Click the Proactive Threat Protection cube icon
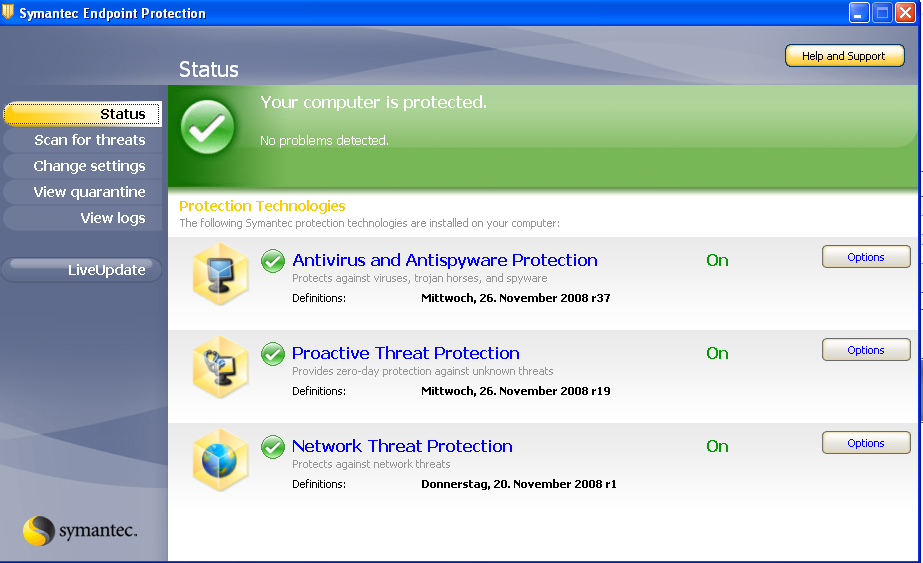Viewport: 923px width, 563px height. point(220,366)
